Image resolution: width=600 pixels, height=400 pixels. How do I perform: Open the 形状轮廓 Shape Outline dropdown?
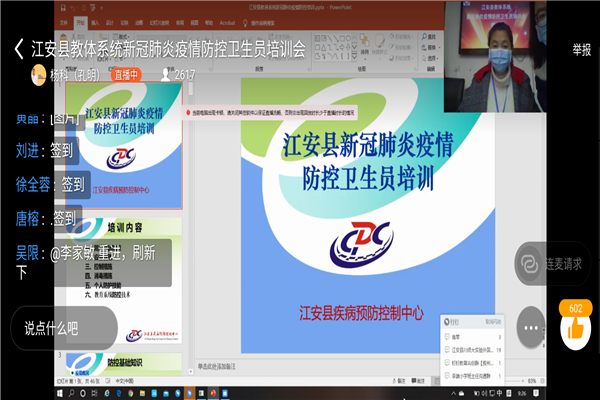click(x=401, y=47)
